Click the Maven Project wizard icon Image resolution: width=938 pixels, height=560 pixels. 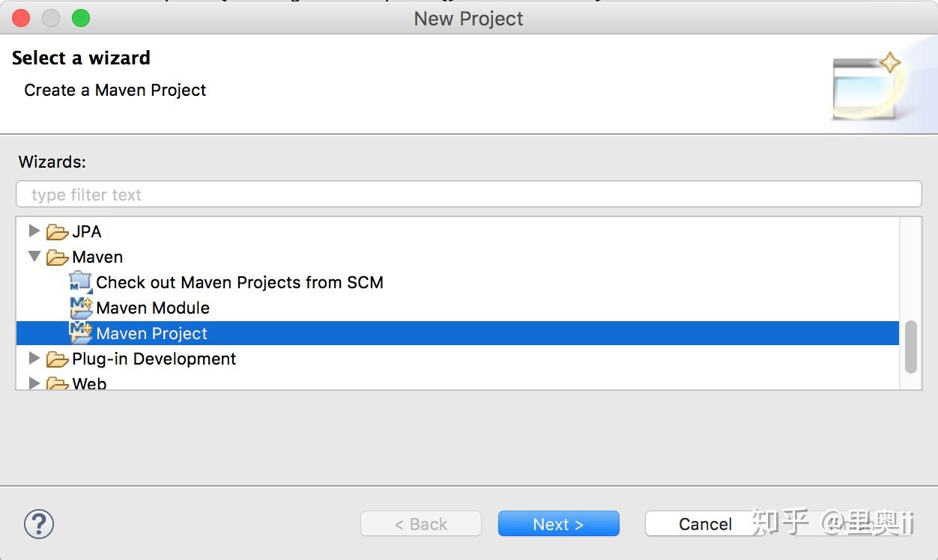pos(80,332)
